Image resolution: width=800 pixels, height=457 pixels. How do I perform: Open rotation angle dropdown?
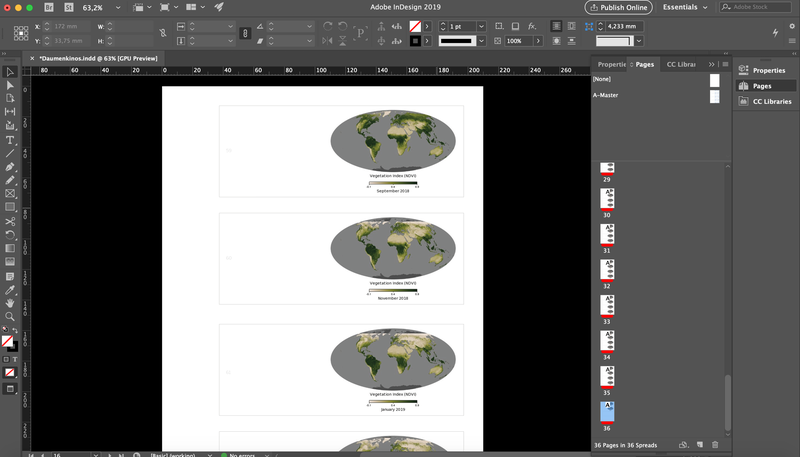(x=309, y=26)
